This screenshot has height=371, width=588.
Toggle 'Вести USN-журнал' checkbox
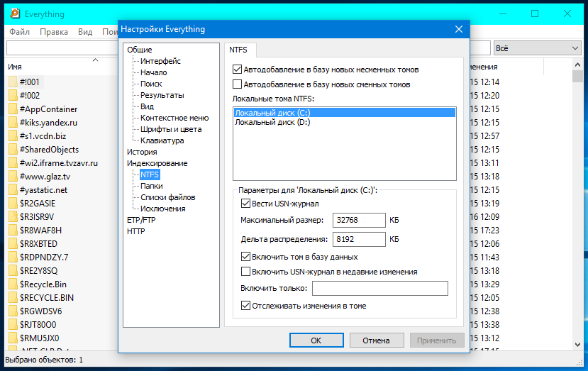click(x=245, y=204)
